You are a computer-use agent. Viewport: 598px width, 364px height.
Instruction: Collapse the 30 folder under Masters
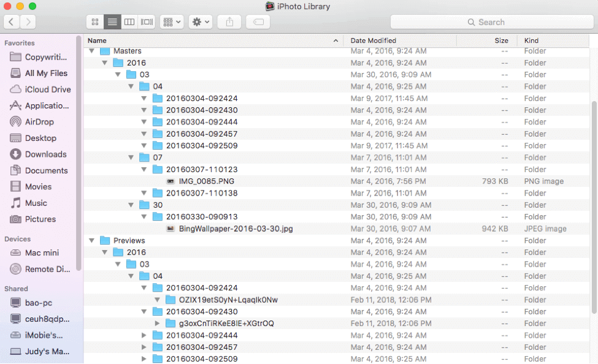131,205
